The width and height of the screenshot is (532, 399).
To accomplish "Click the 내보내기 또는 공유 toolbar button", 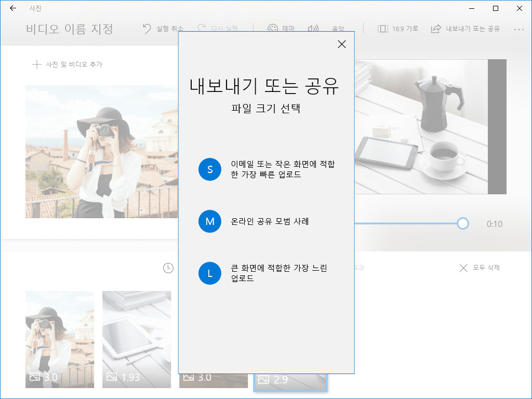I will point(465,29).
